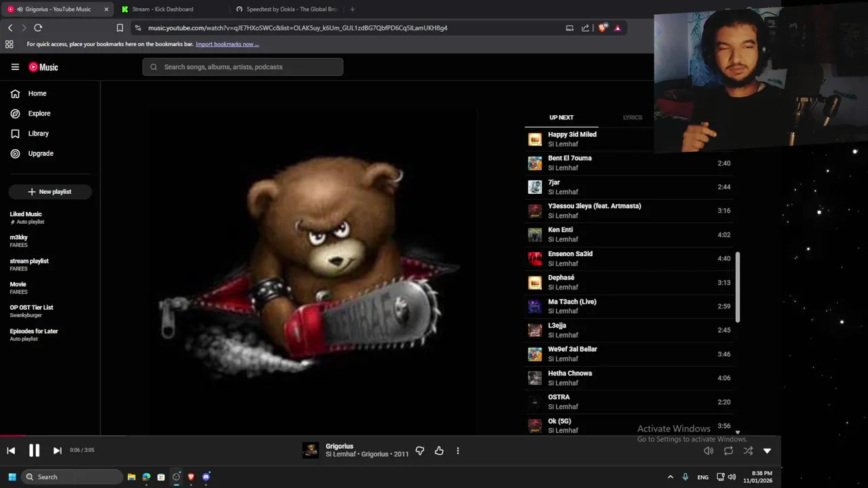Open Brave Rewards triangle icon

pos(617,28)
